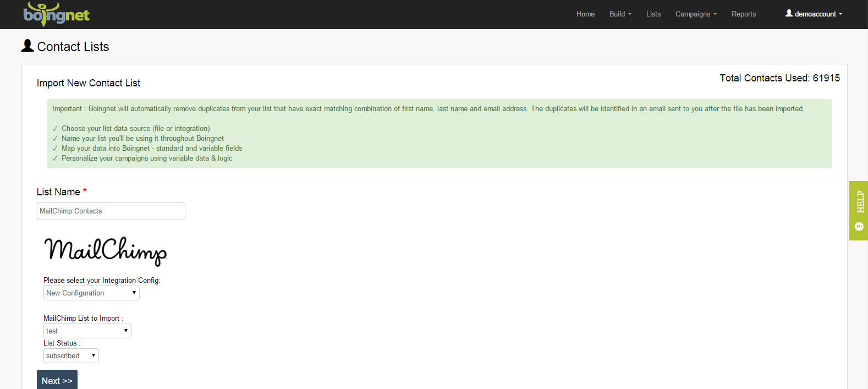868x389 pixels.
Task: Click the Boingnet logo
Action: point(56,14)
